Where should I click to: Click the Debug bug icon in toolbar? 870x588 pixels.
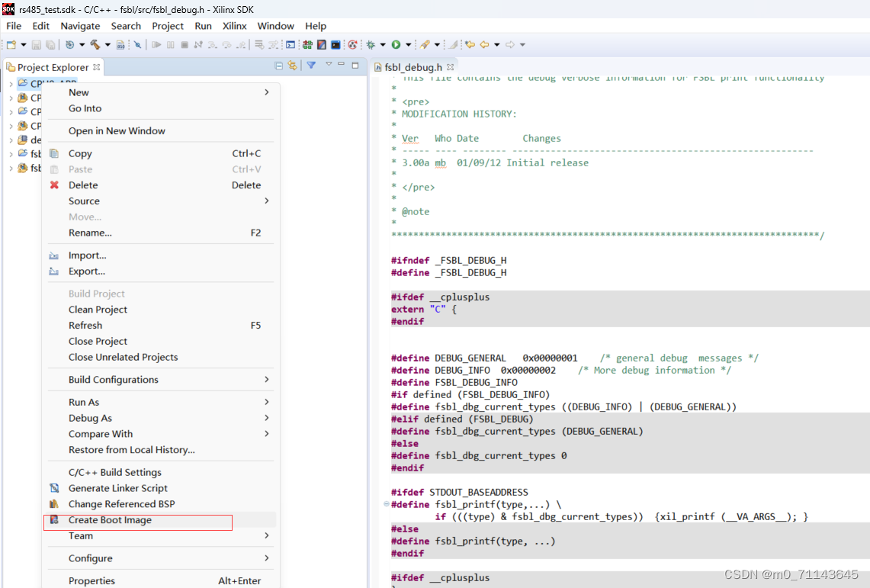(371, 45)
